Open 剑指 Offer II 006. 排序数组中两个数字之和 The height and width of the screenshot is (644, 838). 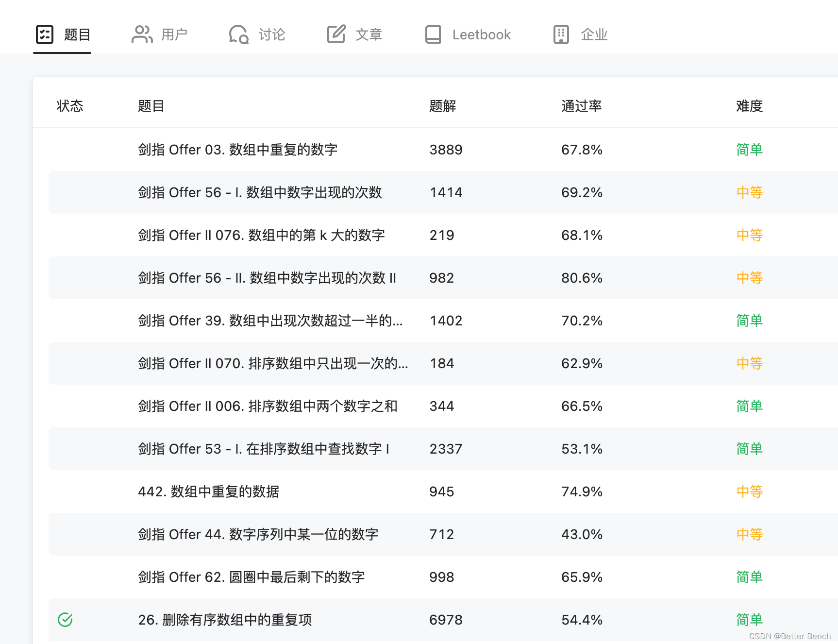tap(268, 406)
